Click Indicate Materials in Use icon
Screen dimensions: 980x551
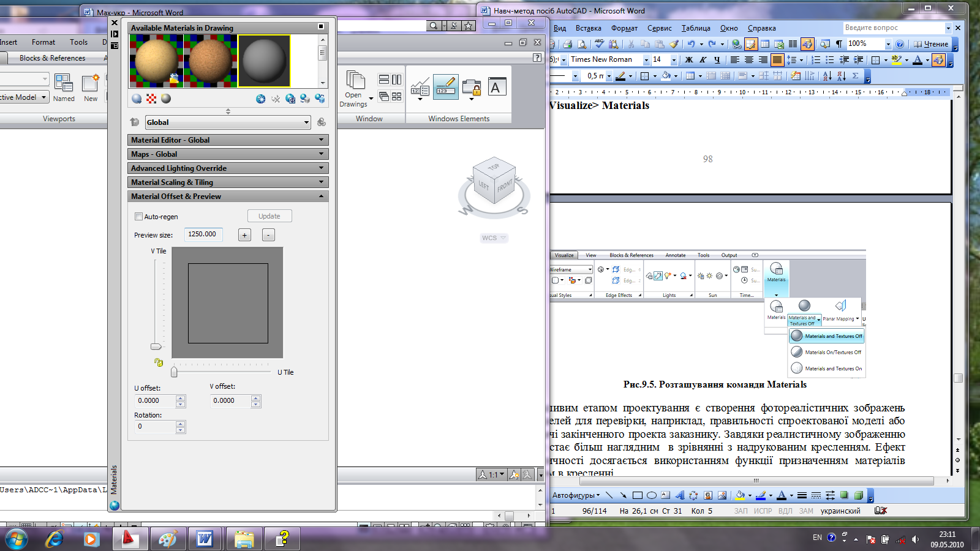[290, 99]
